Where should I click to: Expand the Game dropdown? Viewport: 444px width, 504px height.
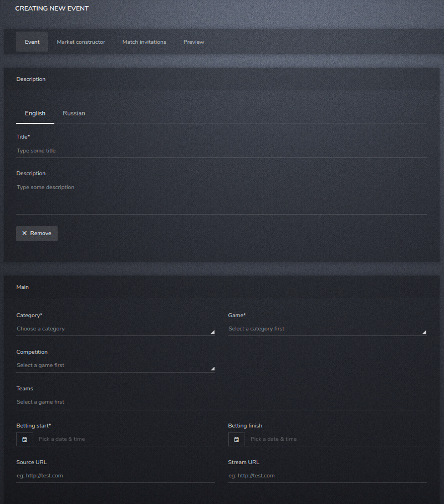point(328,329)
